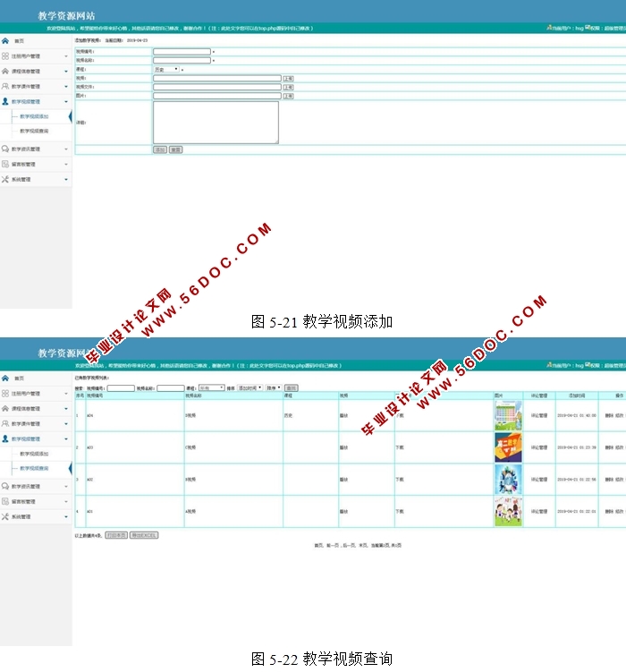Open the calendar thumbnail in the A04 row
This screenshot has width=626, height=672.
point(508,415)
